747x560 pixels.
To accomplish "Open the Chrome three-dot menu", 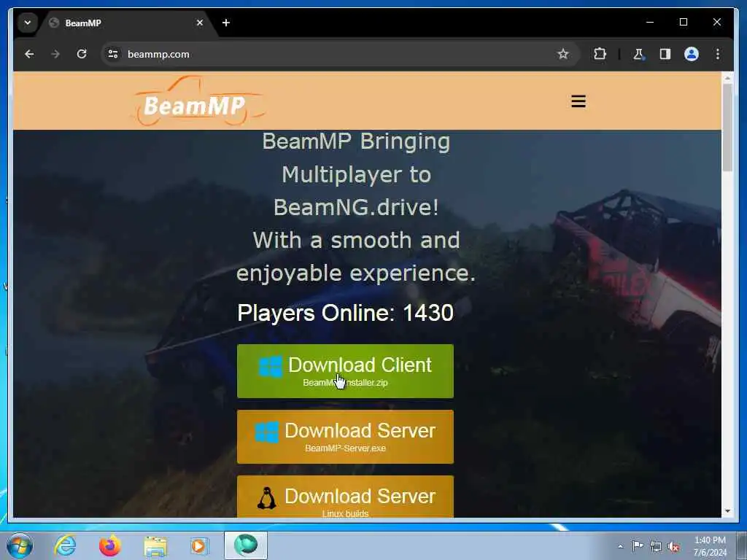I will (718, 54).
